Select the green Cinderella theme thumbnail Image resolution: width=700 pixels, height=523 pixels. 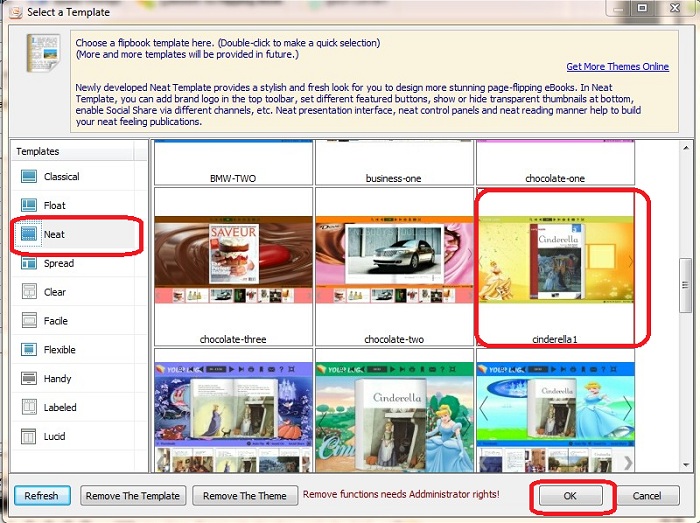point(394,417)
